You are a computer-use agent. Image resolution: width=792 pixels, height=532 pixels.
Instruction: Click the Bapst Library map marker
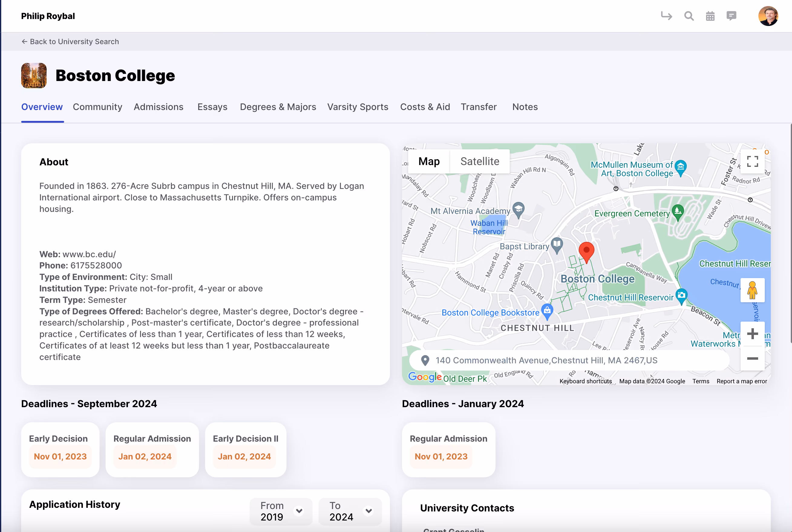pyautogui.click(x=557, y=245)
